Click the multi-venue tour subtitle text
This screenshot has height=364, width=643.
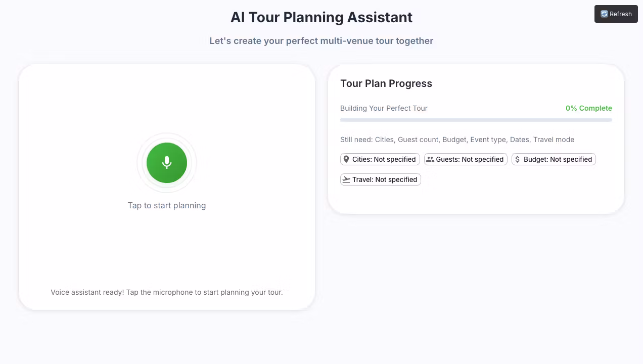coord(321,41)
